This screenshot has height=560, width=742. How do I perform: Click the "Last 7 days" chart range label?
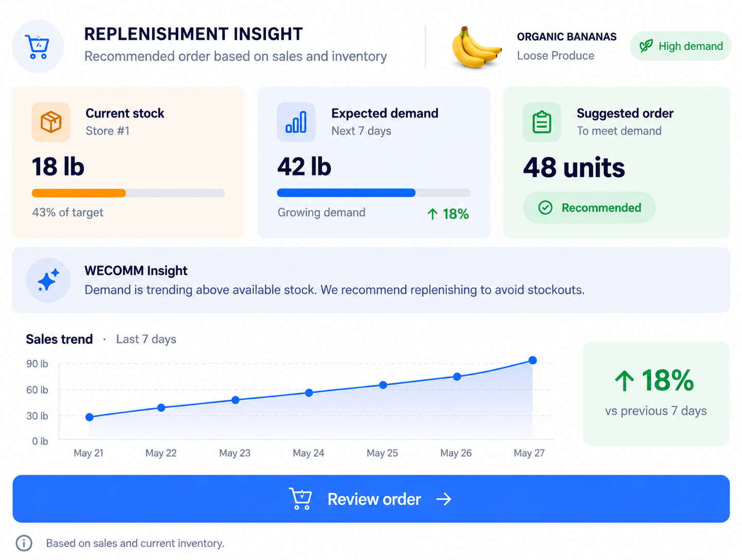point(146,339)
